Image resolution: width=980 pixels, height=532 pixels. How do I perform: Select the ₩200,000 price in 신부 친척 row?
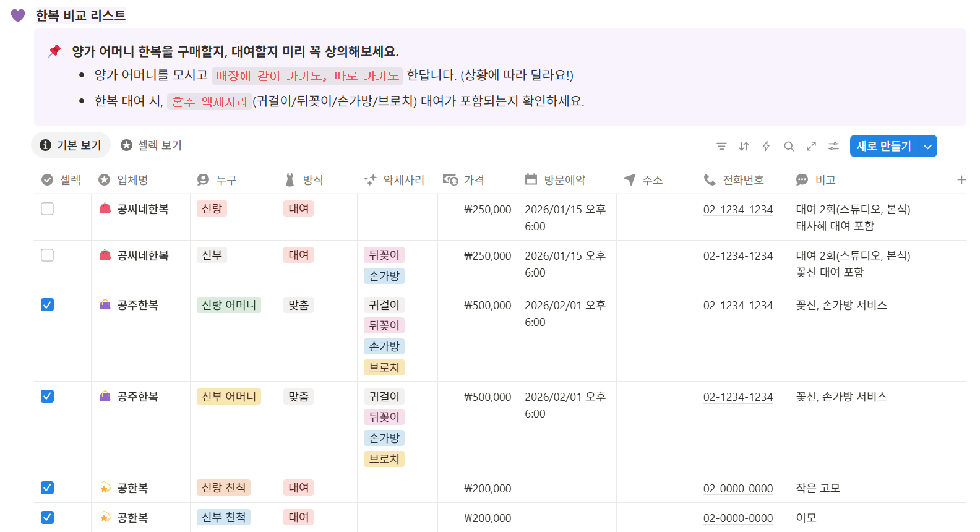pyautogui.click(x=488, y=518)
